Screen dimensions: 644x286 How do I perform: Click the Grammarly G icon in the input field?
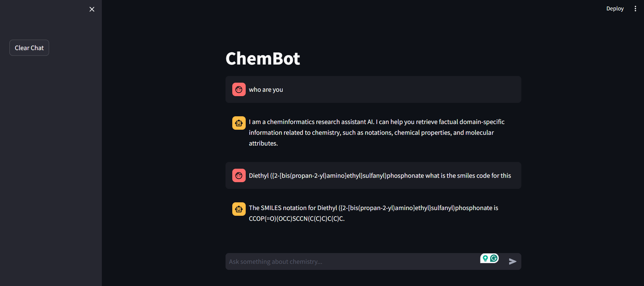pos(493,258)
